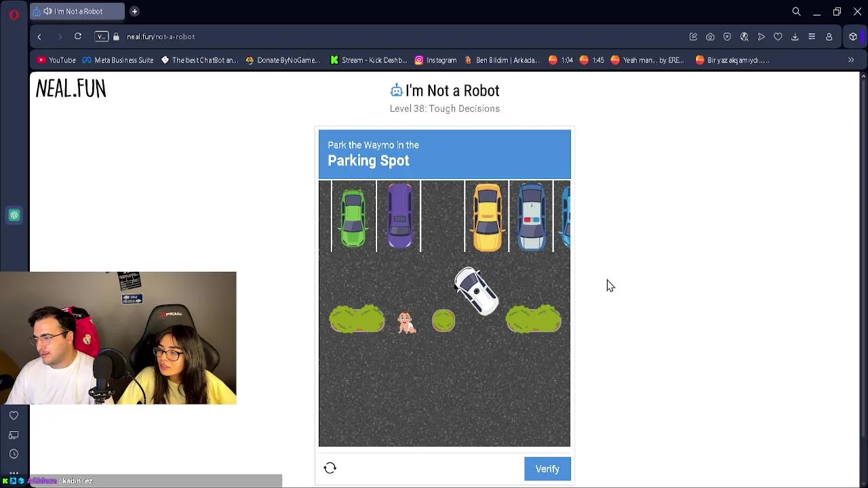Open the page translate icon
Image resolution: width=868 pixels, height=488 pixels.
[744, 37]
